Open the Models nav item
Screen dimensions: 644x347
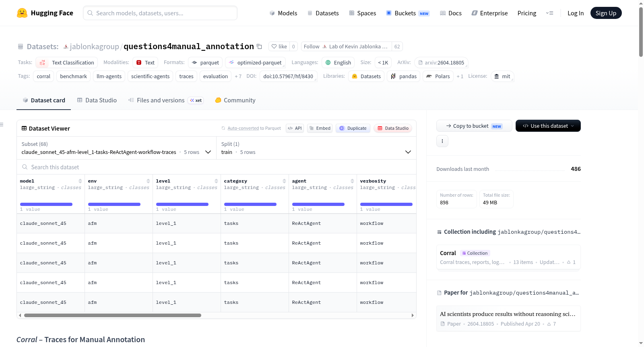[x=283, y=13]
